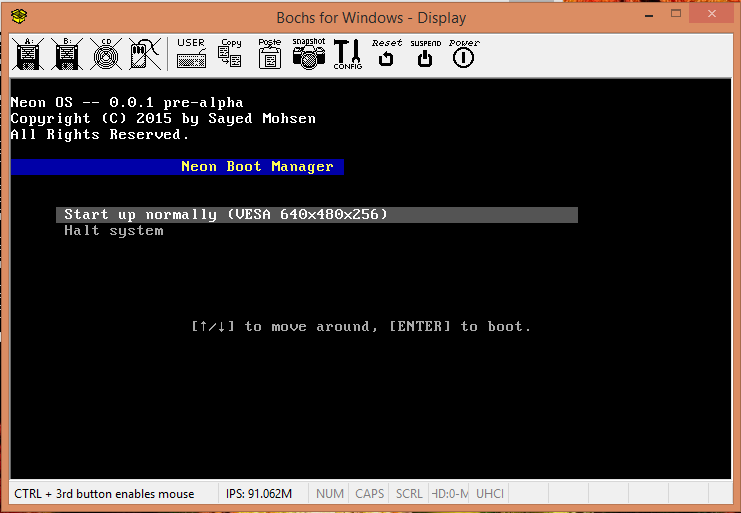Click the SCRL status bar indicator
Screen dimensions: 741x513
coord(409,494)
